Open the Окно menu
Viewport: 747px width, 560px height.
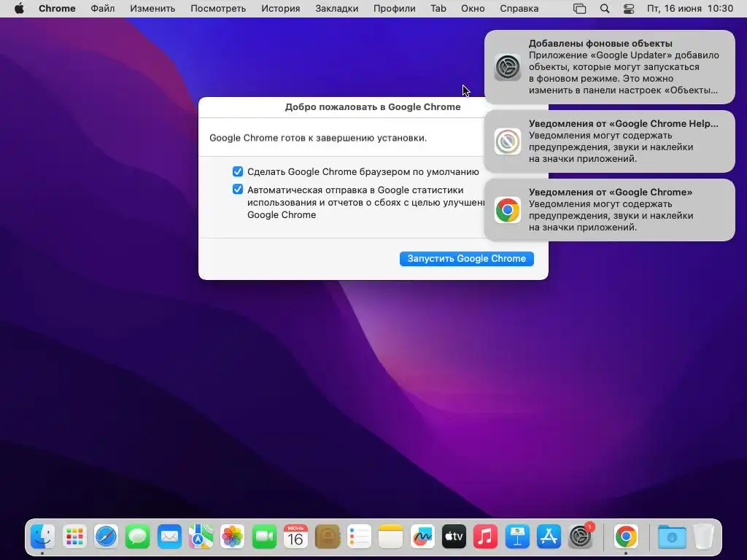pyautogui.click(x=473, y=9)
